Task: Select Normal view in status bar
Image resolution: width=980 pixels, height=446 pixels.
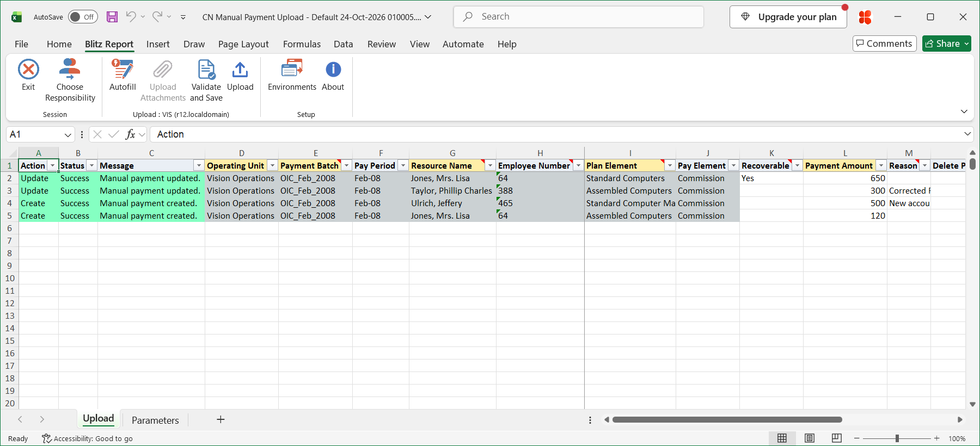Action: pyautogui.click(x=782, y=438)
